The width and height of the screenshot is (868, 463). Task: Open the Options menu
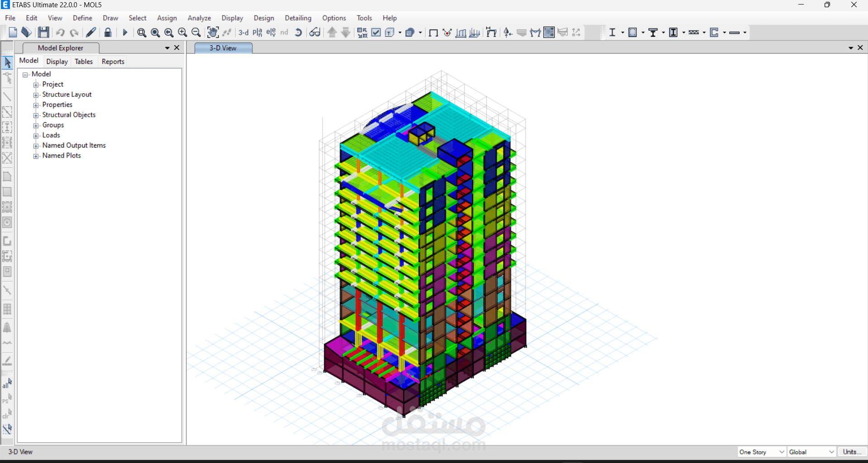pos(334,18)
